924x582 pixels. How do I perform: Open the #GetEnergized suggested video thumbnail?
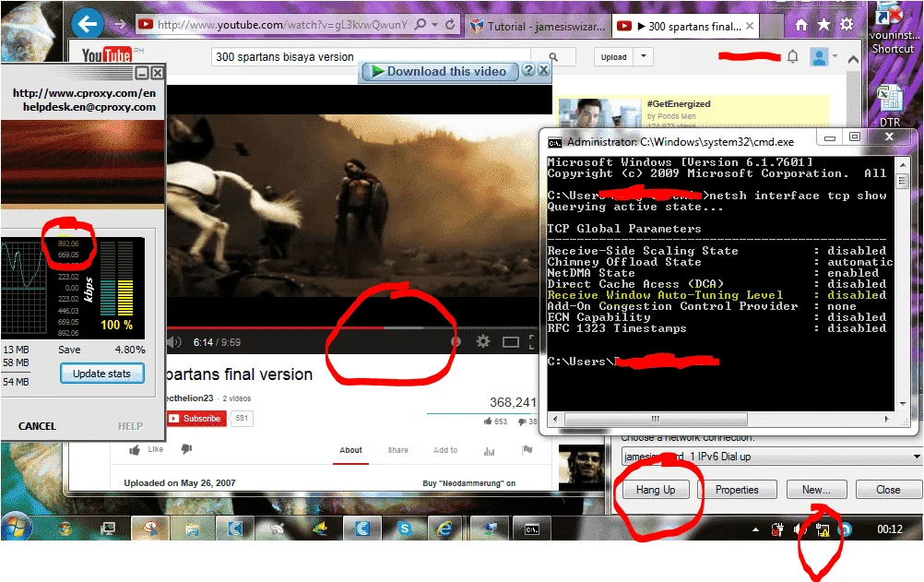(599, 112)
